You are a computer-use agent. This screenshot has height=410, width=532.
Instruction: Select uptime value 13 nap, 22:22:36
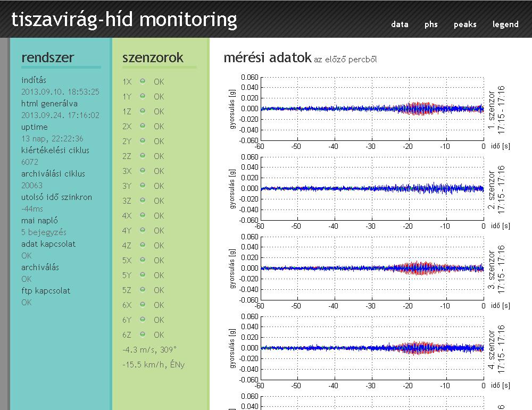click(x=52, y=139)
